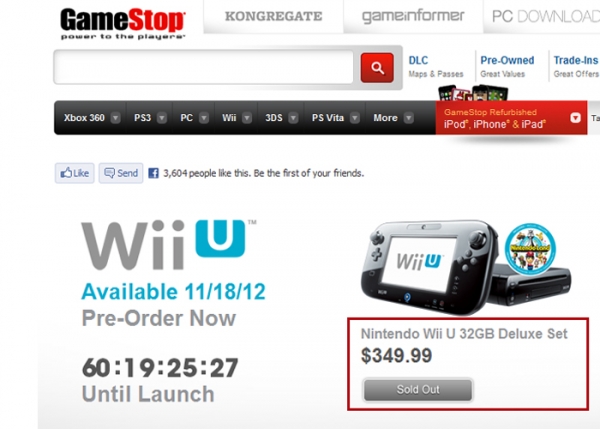Click inside the search input field
The height and width of the screenshot is (429, 600).
click(204, 67)
